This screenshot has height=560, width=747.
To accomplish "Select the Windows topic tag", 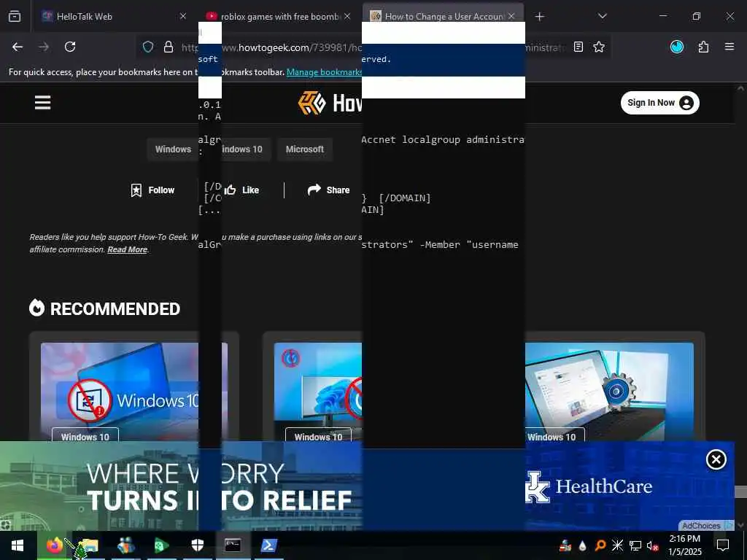I will coord(172,149).
